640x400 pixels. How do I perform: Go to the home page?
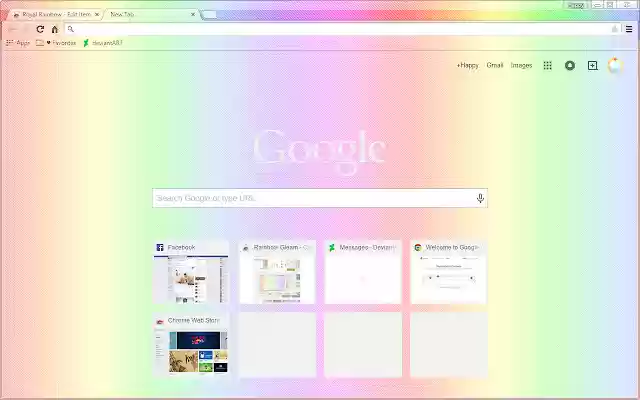coord(55,29)
